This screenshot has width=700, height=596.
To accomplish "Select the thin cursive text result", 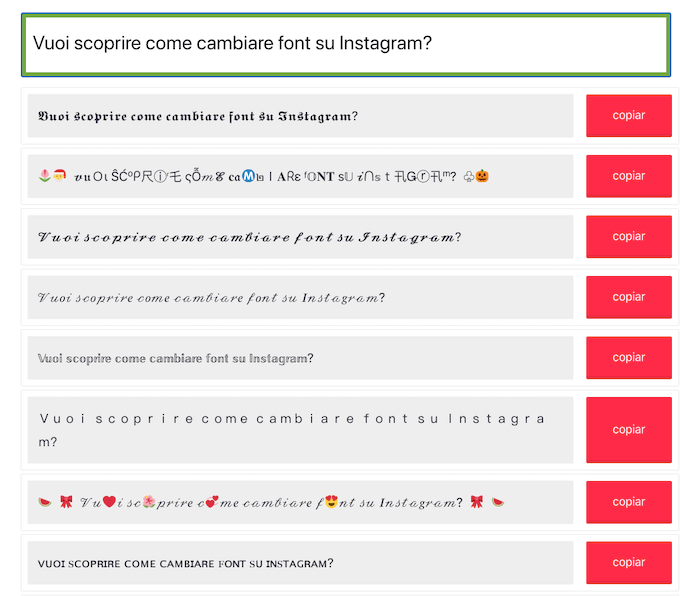I will coord(211,298).
